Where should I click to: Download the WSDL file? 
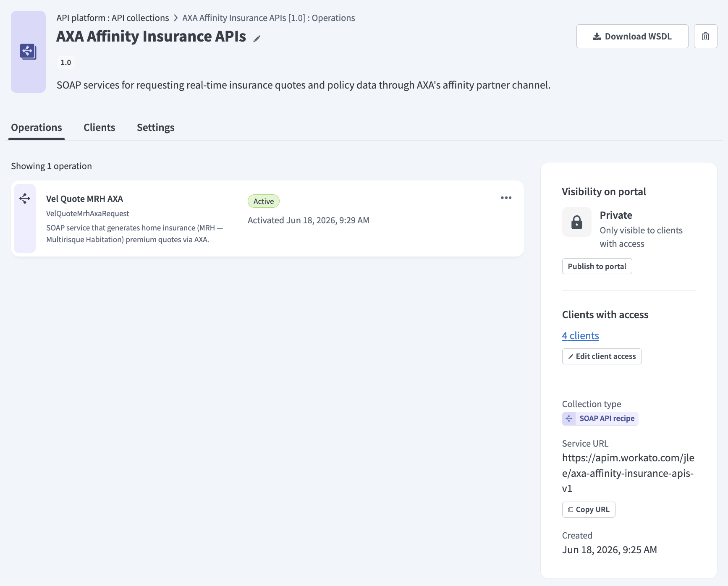click(632, 37)
